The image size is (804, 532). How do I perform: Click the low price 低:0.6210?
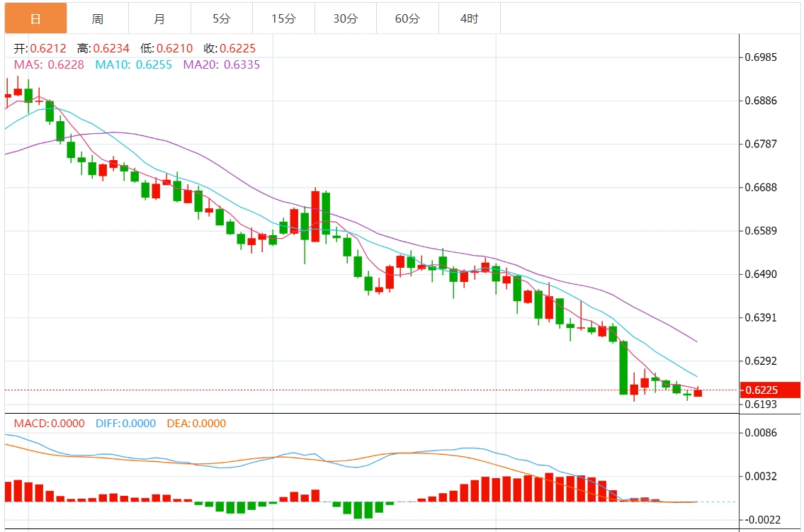[166, 48]
